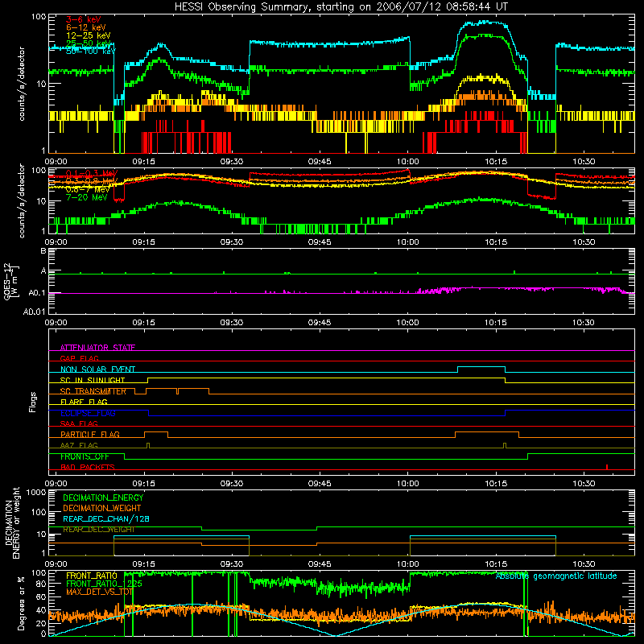Select the SAA_FLAG label
The width and height of the screenshot is (644, 644).
click(79, 423)
